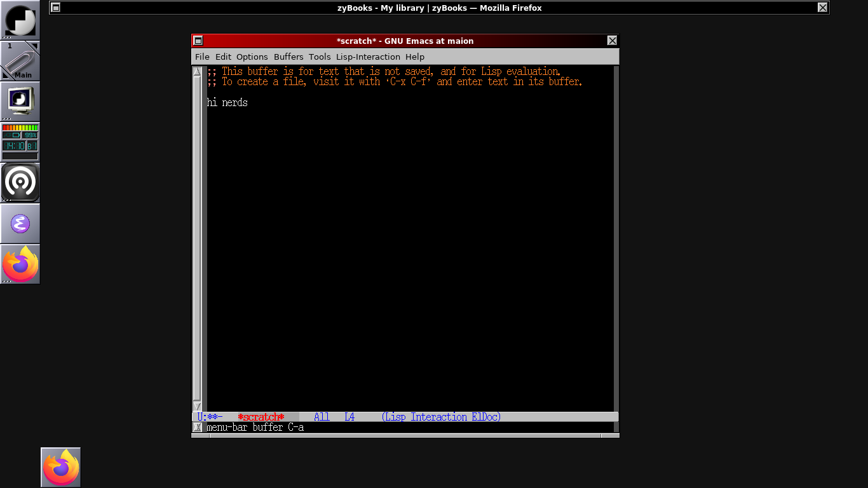Viewport: 868px width, 488px height.
Task: Open the Help menu in Emacs
Action: (415, 57)
